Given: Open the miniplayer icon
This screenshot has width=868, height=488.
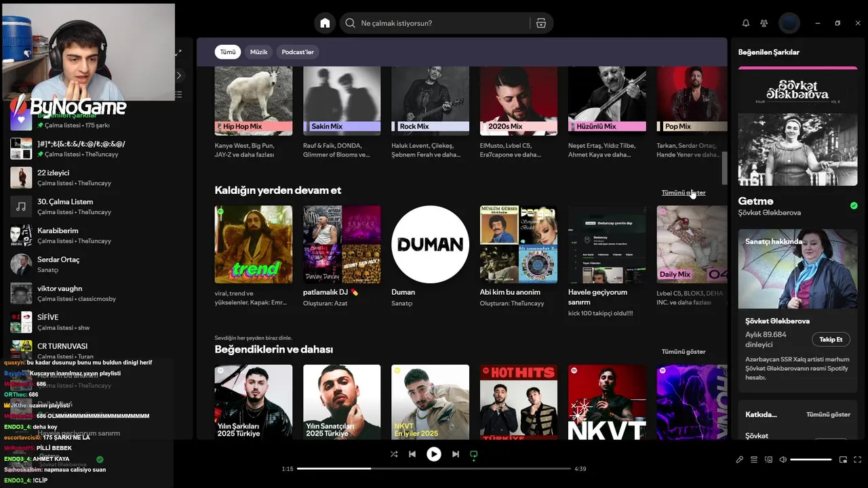Looking at the screenshot, I should click(843, 460).
